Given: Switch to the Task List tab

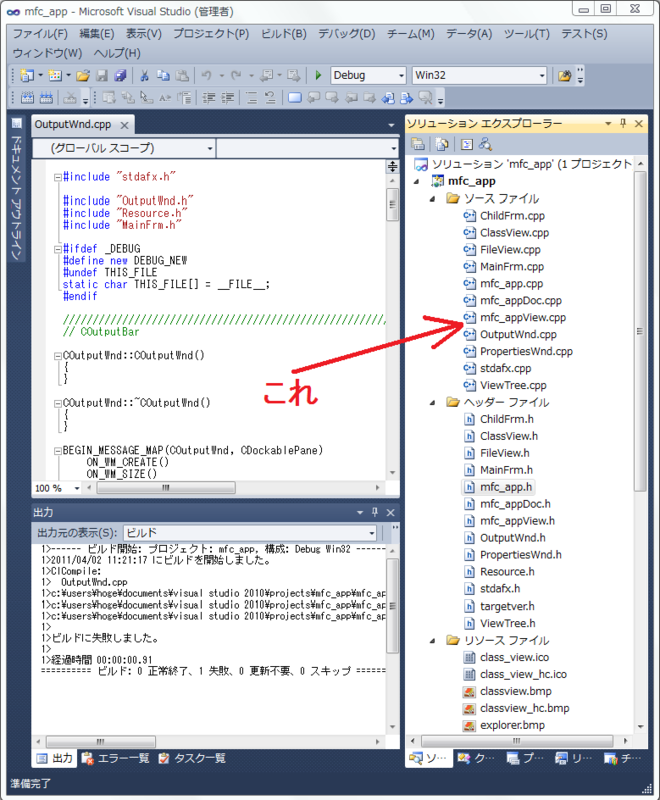Looking at the screenshot, I should (x=192, y=758).
